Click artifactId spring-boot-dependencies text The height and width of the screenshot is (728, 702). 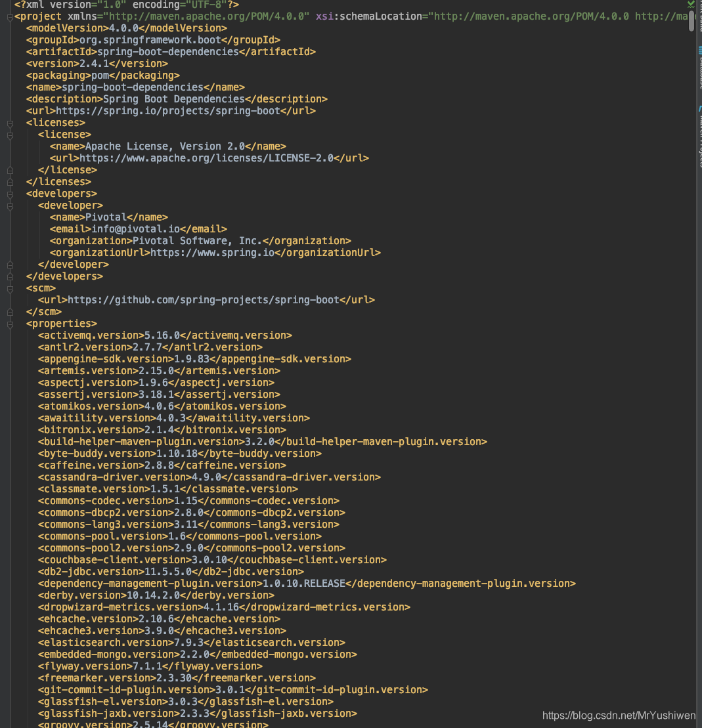[x=168, y=52]
